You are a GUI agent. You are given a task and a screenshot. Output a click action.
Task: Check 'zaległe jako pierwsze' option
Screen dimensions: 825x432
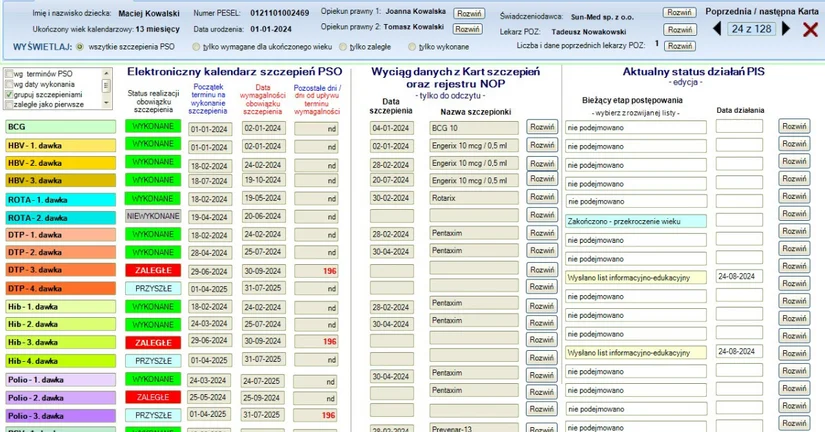click(9, 105)
